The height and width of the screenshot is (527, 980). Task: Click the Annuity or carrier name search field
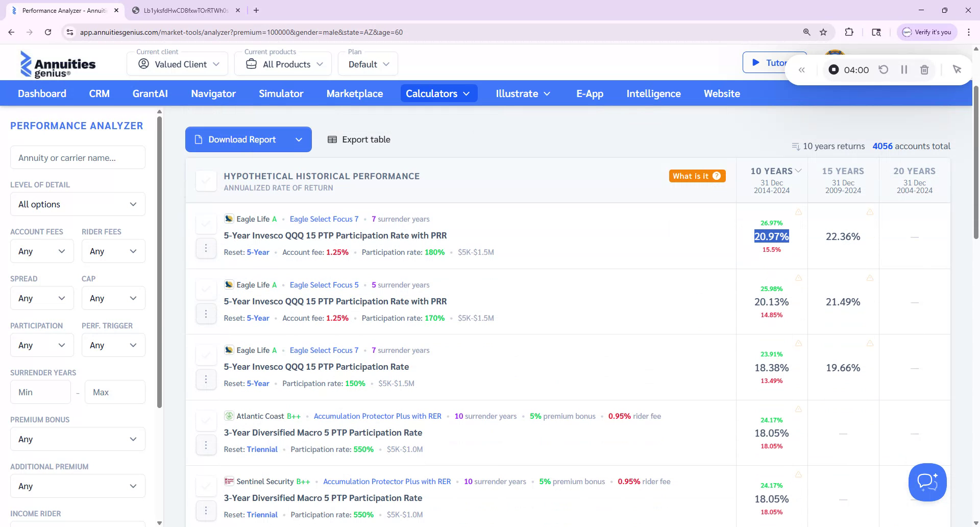(x=77, y=157)
